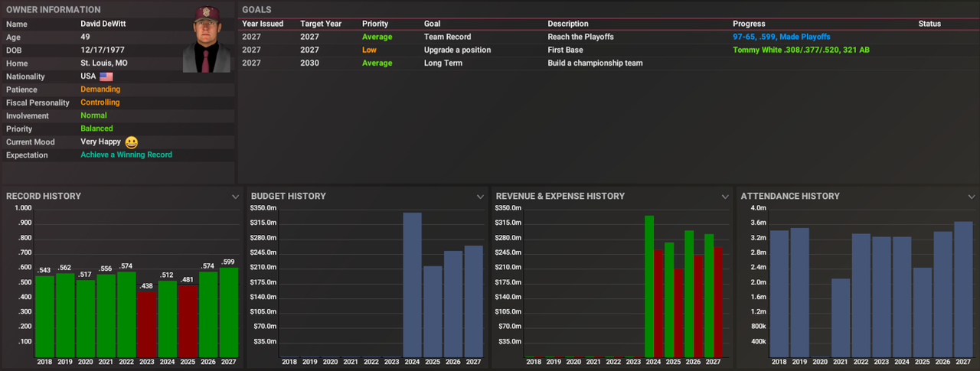The image size is (980, 371).
Task: Click the Description column header
Action: point(568,24)
